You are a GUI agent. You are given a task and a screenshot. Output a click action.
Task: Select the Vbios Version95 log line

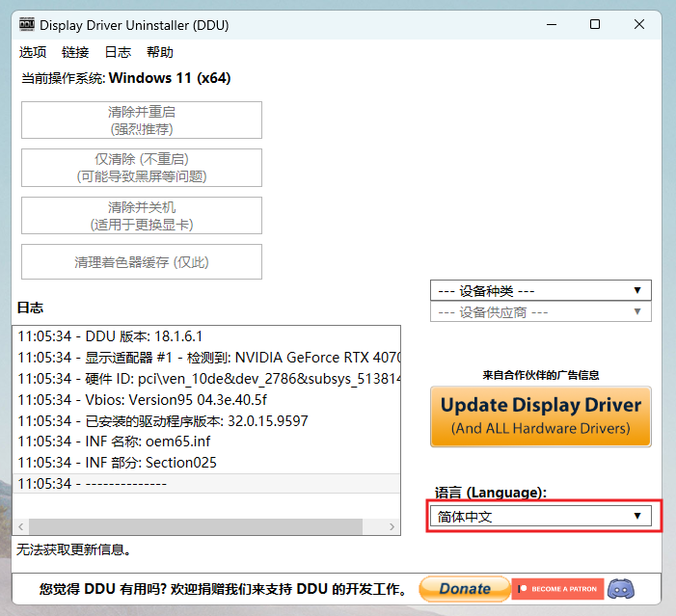click(x=206, y=400)
